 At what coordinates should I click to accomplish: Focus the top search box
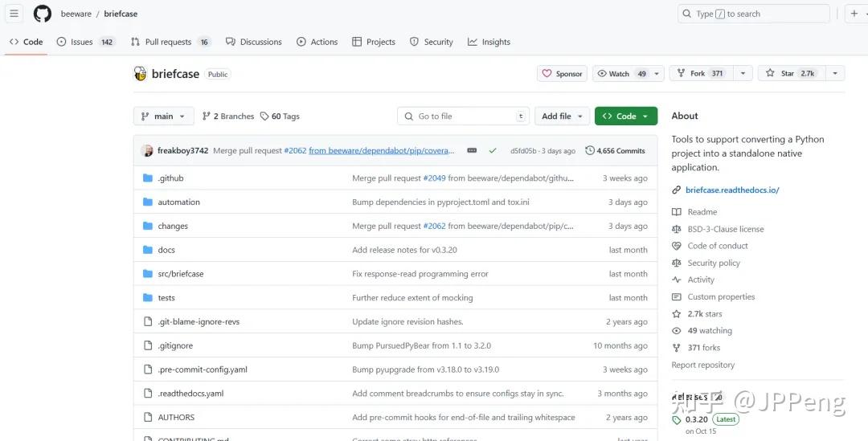[754, 14]
